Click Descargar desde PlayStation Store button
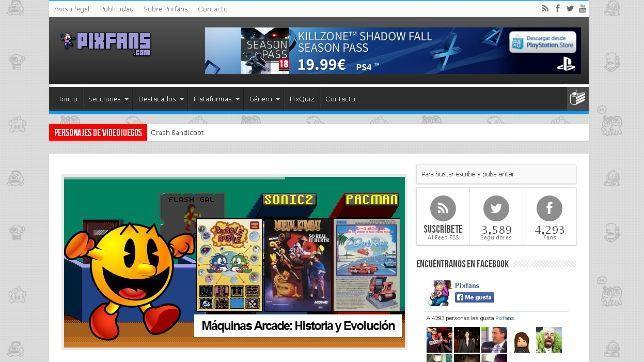644x362 pixels. pyautogui.click(x=543, y=42)
